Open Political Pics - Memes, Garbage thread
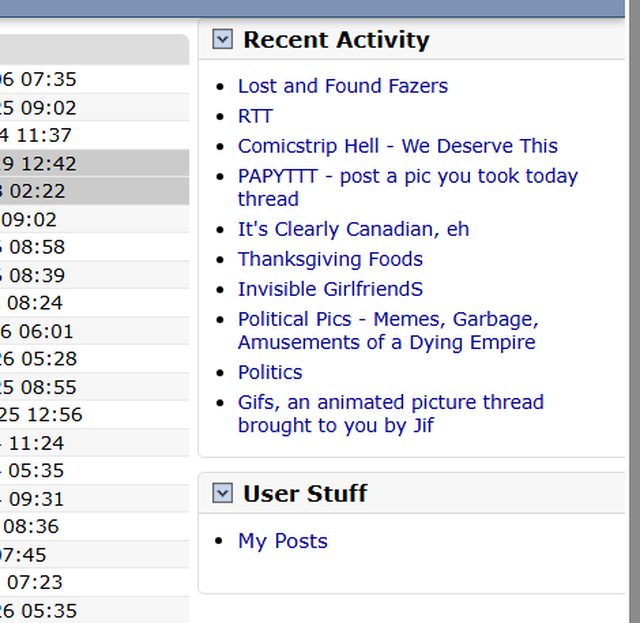This screenshot has height=623, width=640. 388,320
